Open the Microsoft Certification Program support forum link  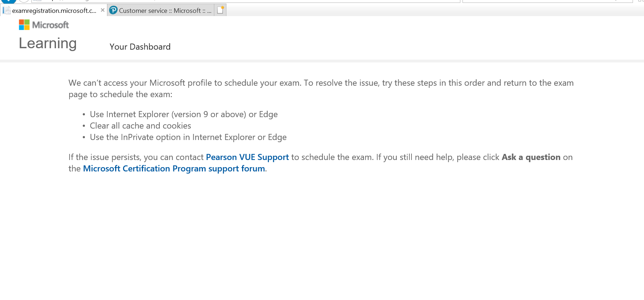(174, 169)
